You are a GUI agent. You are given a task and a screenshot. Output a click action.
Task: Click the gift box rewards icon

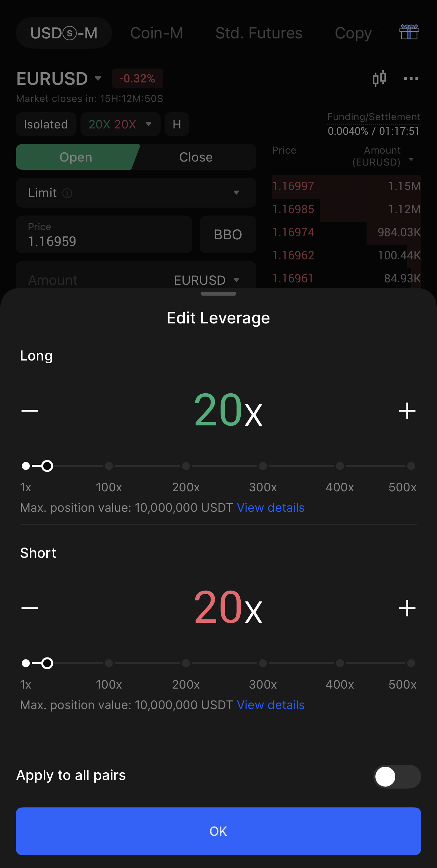tap(409, 32)
